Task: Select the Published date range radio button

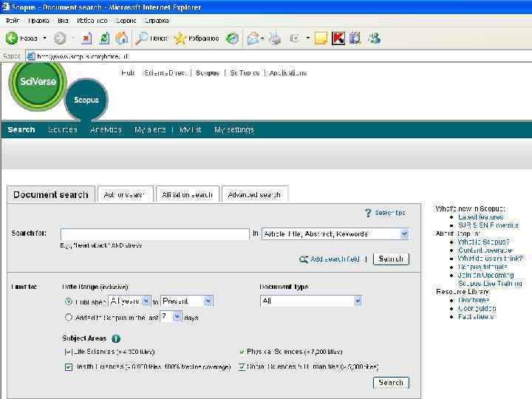Action: 69,301
